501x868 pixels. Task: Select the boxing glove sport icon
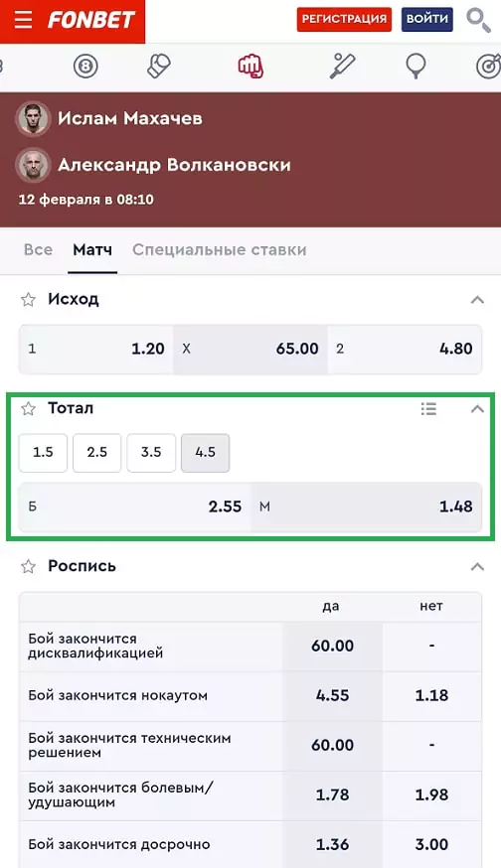point(159,67)
